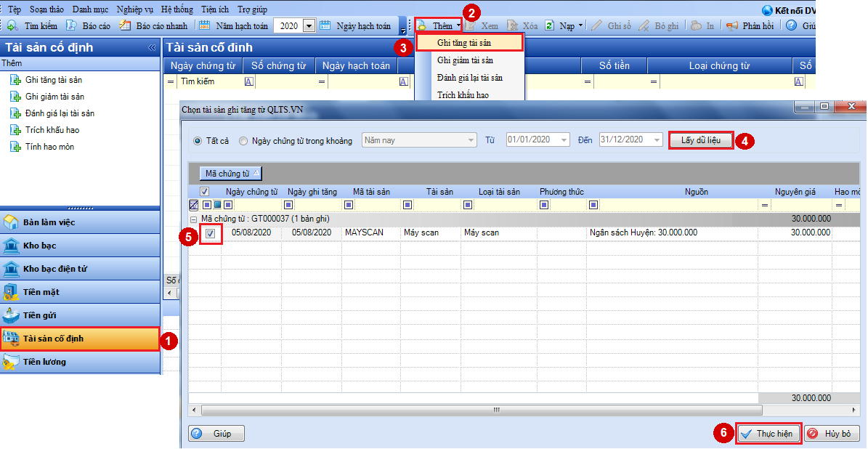Open the Nghiệp vụ menu
868x449 pixels.
(135, 9)
